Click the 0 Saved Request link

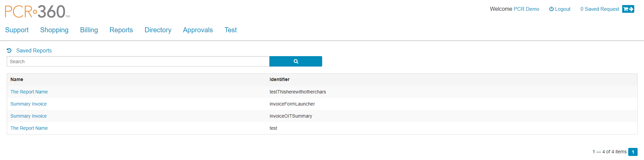click(599, 9)
